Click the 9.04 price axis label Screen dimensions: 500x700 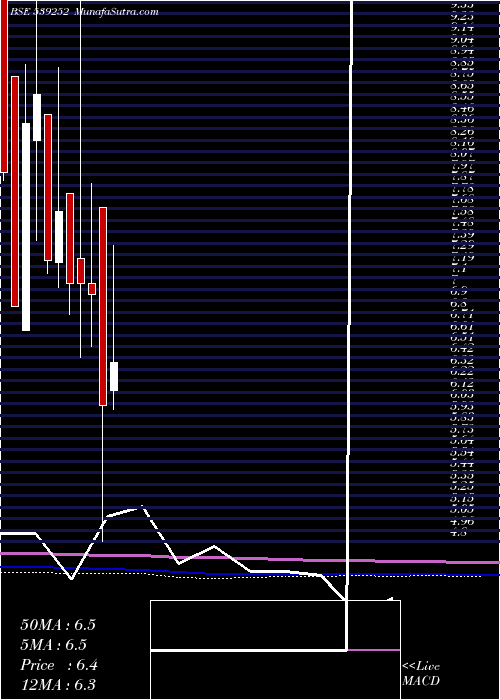(462, 40)
